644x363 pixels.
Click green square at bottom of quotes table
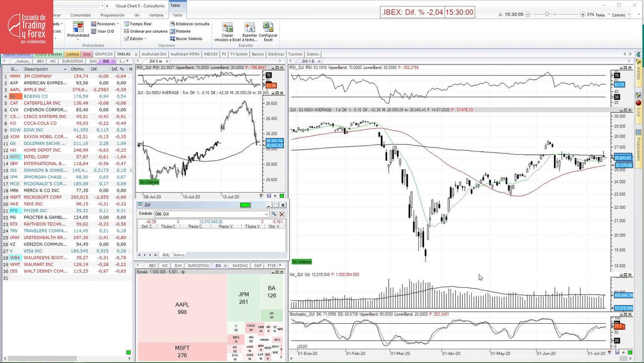(x=128, y=352)
